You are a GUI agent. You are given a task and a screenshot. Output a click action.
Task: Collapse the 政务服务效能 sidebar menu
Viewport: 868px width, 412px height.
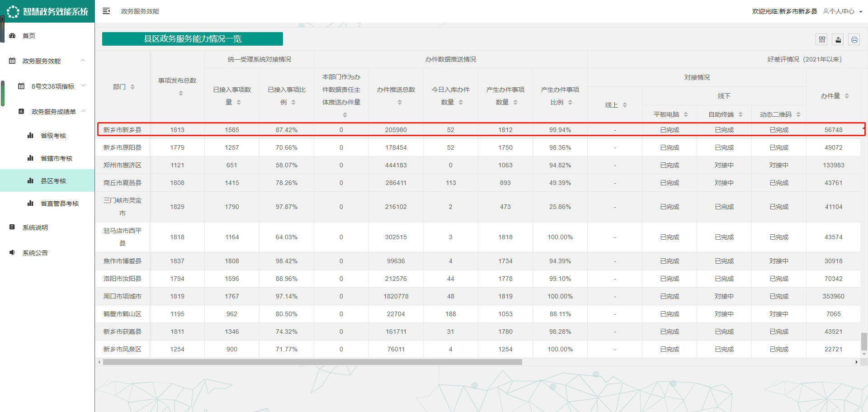click(83, 61)
